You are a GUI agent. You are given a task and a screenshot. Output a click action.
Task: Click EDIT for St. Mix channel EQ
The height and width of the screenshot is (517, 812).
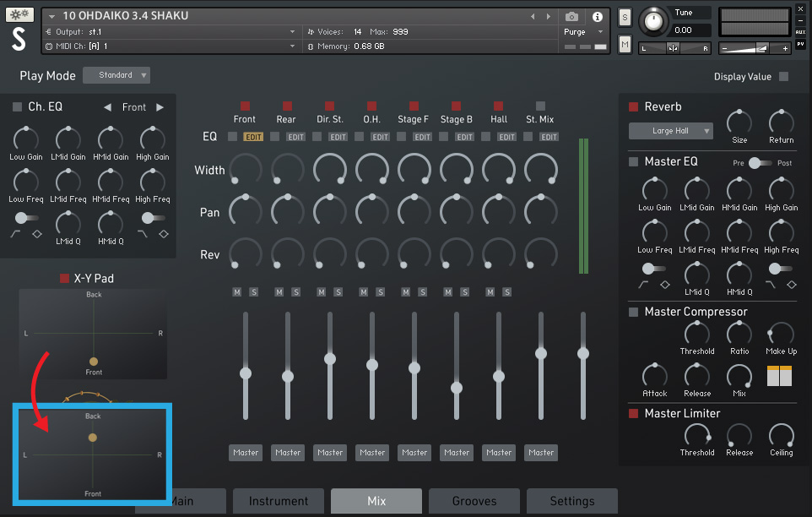coord(549,138)
